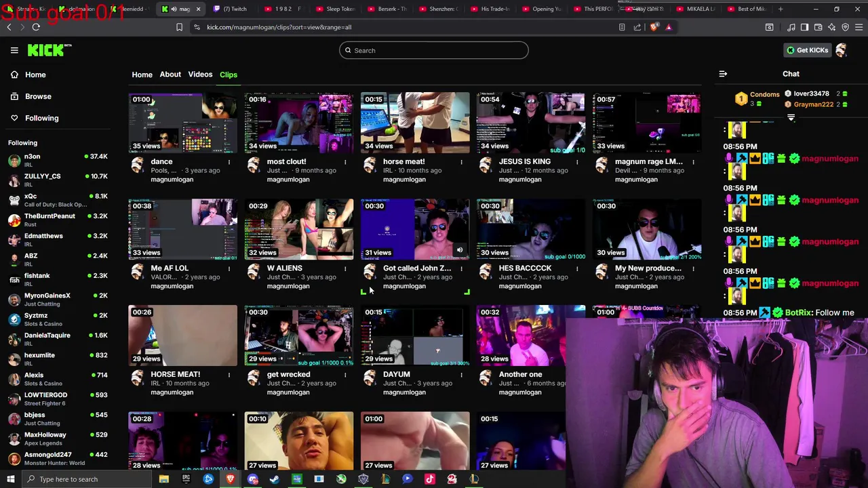Open options for 'DAYUM' clip
This screenshot has width=868, height=488.
pos(461,375)
